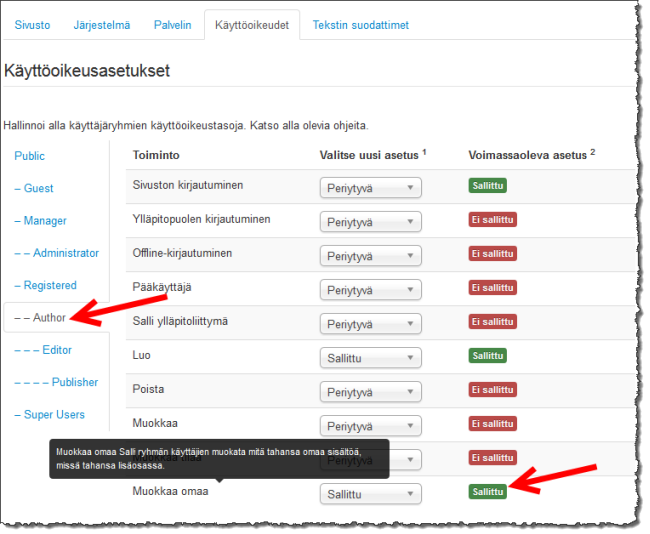Select the Registered user group
Image resolution: width=650 pixels, height=534 pixels.
[x=45, y=285]
